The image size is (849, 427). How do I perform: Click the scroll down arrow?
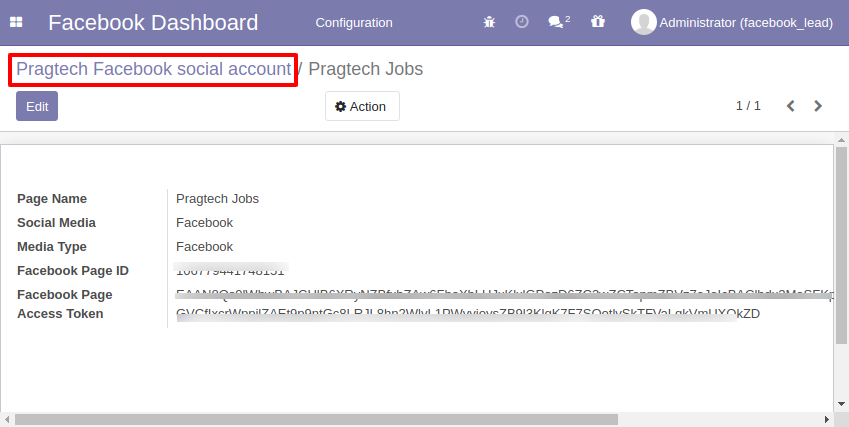841,404
